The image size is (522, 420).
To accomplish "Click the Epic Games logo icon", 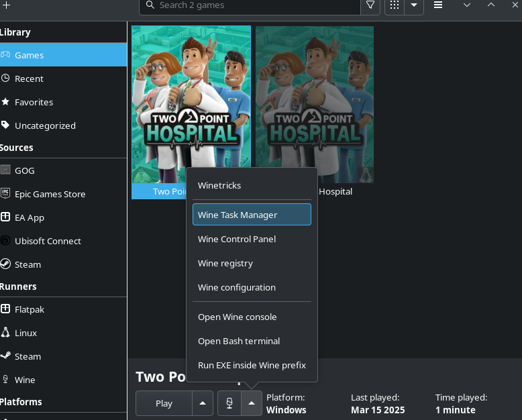I will click(x=5, y=193).
